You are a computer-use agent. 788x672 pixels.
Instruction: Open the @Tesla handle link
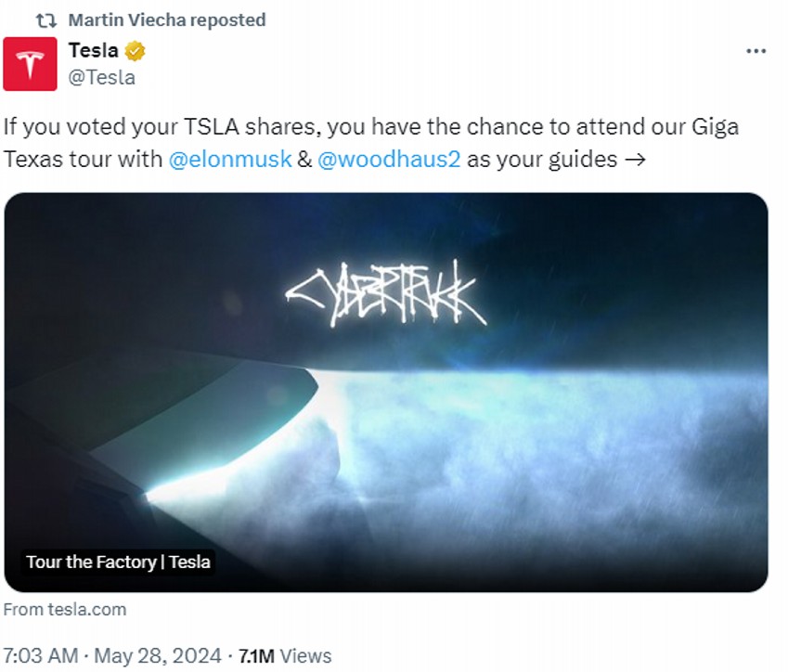102,77
